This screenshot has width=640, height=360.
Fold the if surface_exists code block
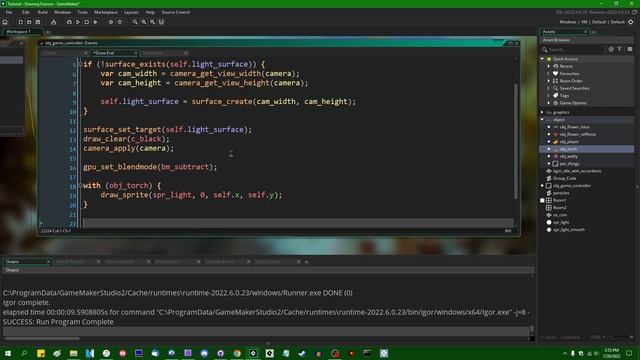tap(81, 64)
